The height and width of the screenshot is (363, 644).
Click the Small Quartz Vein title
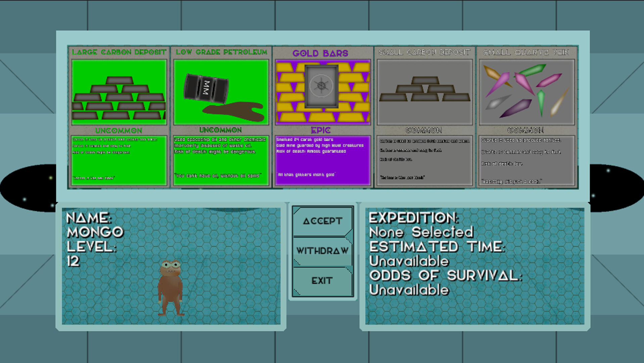click(x=526, y=52)
